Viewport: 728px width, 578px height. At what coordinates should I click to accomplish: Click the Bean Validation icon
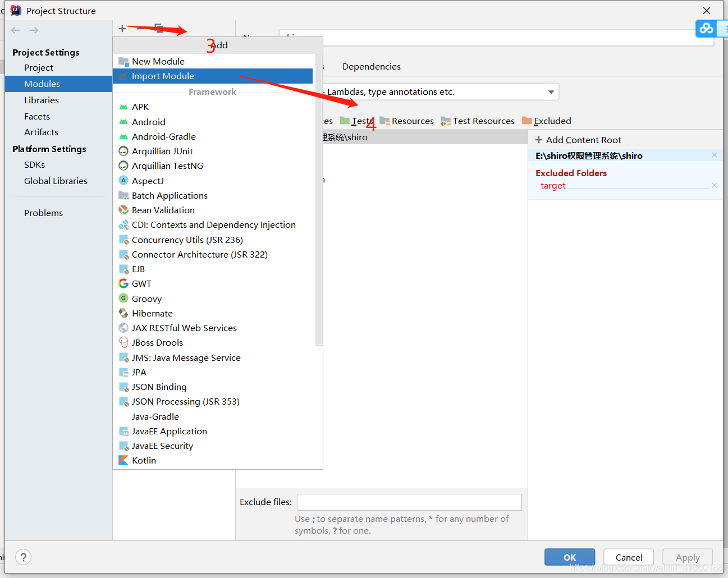point(123,210)
